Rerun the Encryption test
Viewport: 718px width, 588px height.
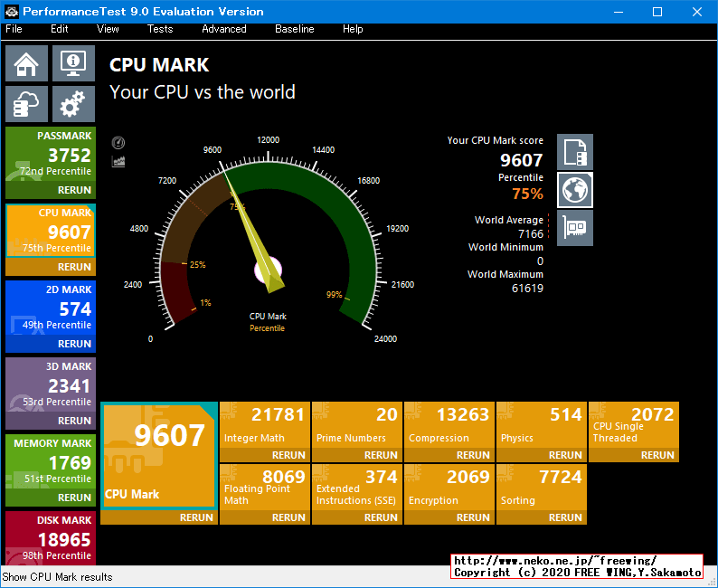click(x=449, y=517)
